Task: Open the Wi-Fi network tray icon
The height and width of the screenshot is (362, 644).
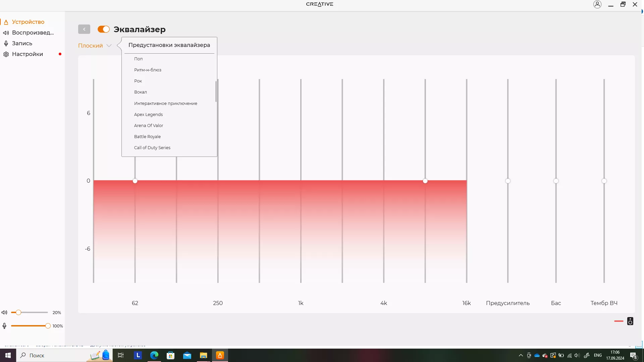Action: [570, 355]
